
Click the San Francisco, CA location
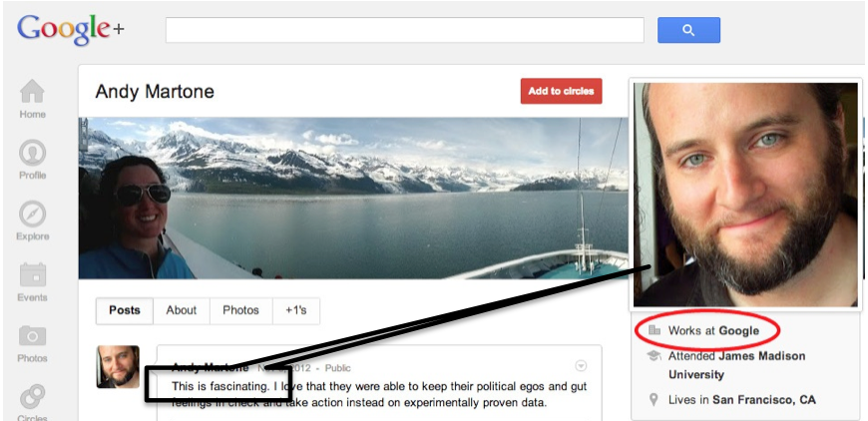tap(764, 400)
